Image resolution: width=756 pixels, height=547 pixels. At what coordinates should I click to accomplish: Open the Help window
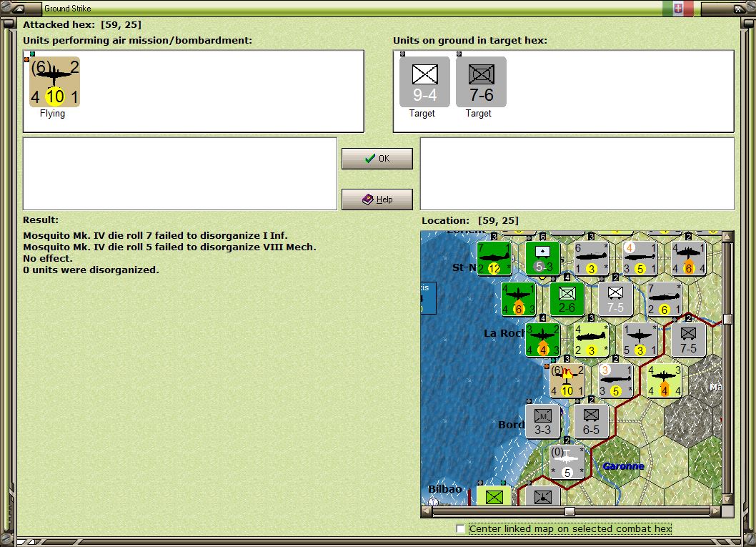377,199
